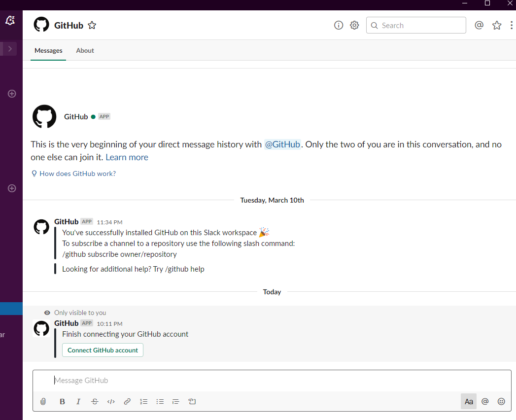Viewport: 516px width, 420px height.
Task: Click "Looking for additional help?" text
Action: (x=106, y=269)
